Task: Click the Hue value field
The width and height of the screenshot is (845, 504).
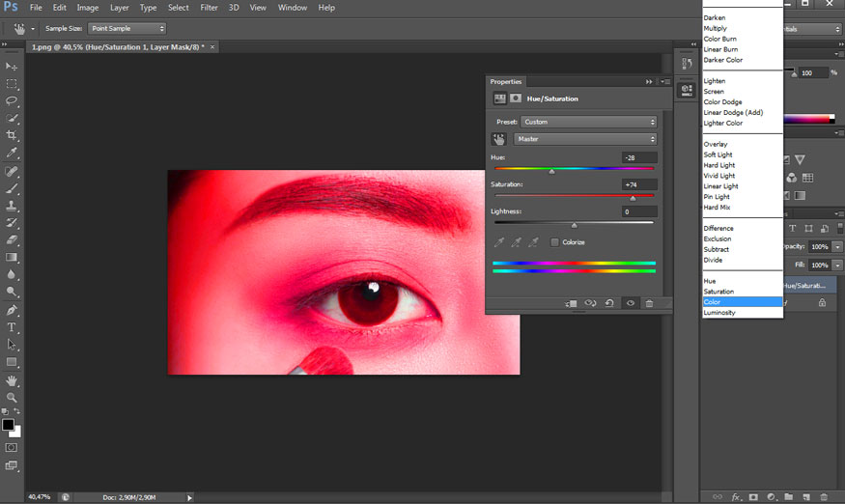Action: pos(639,158)
